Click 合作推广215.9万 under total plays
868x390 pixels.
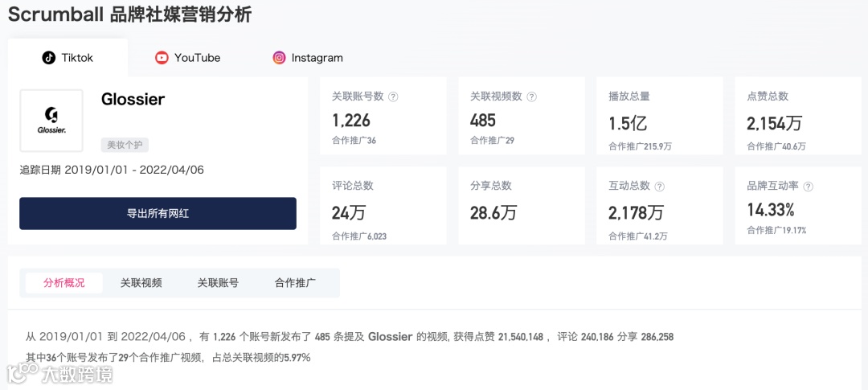pos(640,147)
